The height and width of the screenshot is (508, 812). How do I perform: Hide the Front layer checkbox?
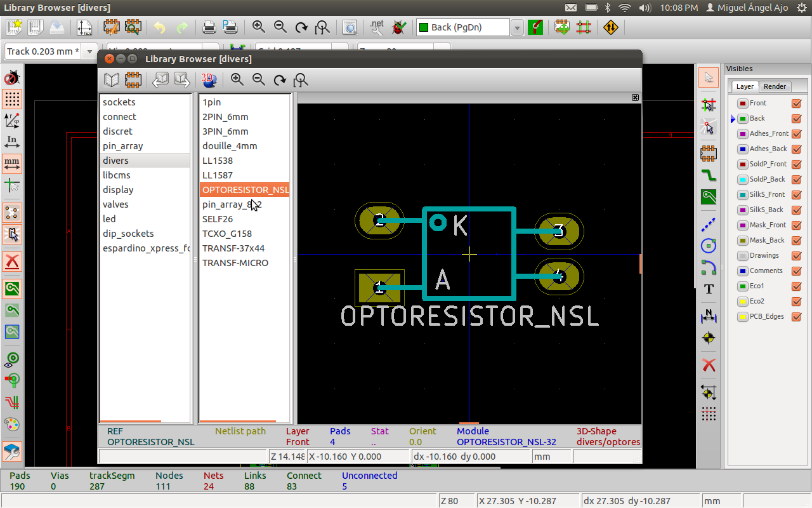(796, 104)
